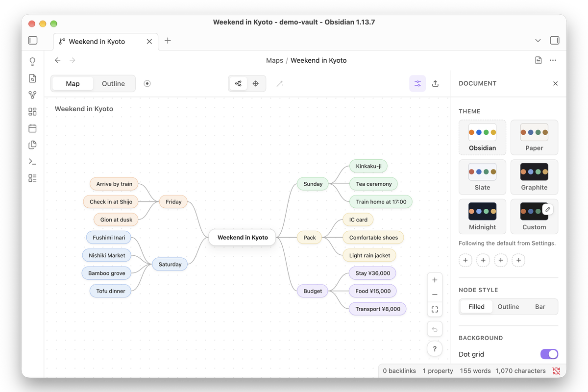Switch to Map view
This screenshot has width=588, height=392.
[73, 84]
